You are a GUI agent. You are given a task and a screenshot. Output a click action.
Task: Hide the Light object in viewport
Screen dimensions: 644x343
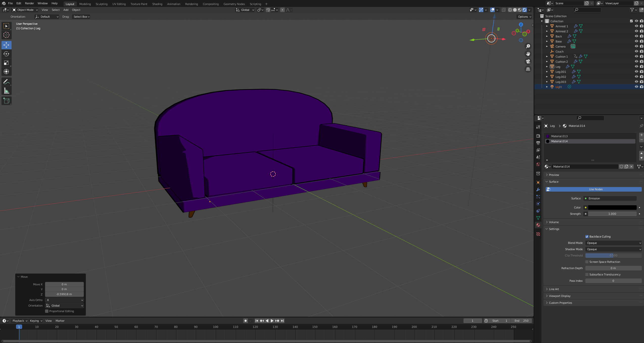click(x=636, y=87)
